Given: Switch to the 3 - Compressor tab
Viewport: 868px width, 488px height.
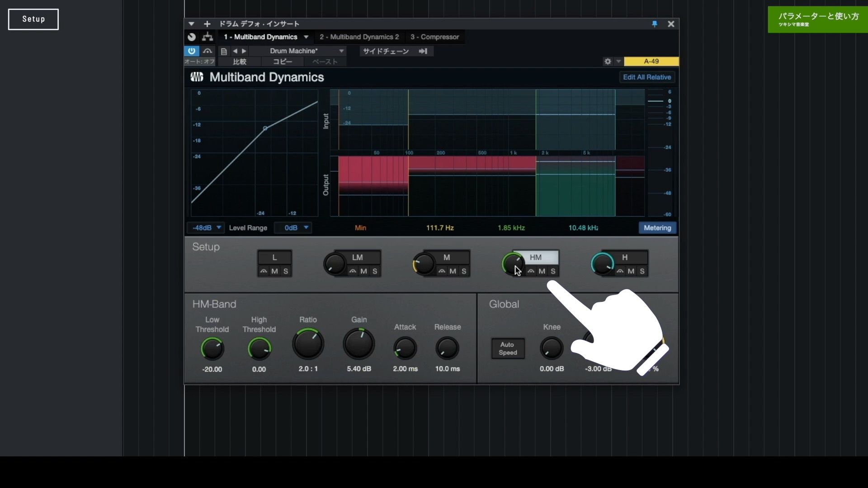Looking at the screenshot, I should point(434,37).
